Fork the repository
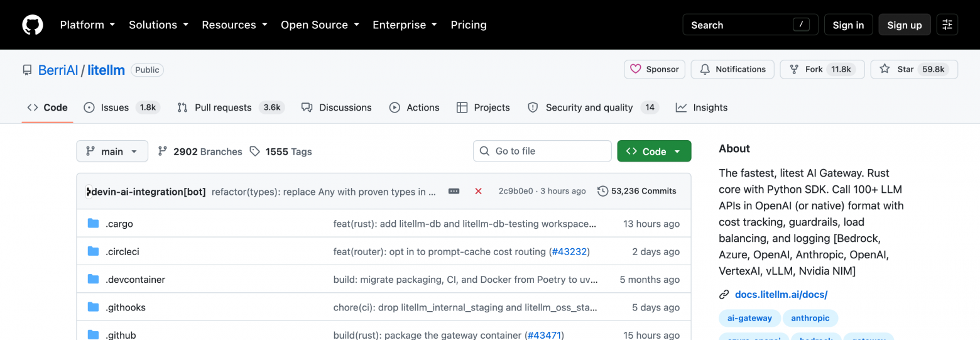Viewport: 980px width, 340px height. click(x=822, y=69)
